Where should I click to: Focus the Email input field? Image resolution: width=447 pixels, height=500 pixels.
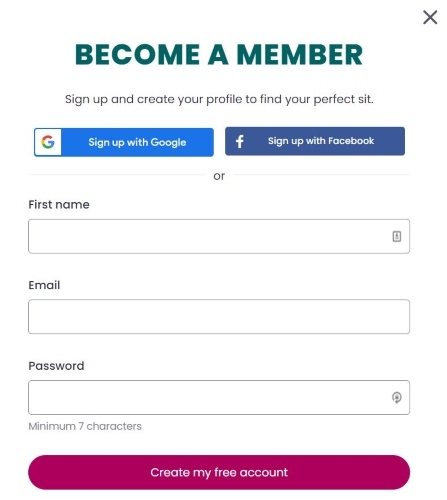(x=219, y=317)
